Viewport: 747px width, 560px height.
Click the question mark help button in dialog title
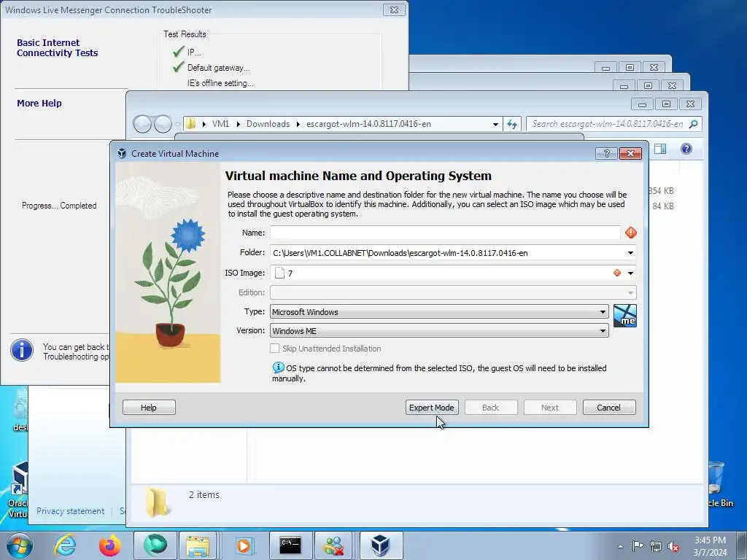[x=606, y=153]
